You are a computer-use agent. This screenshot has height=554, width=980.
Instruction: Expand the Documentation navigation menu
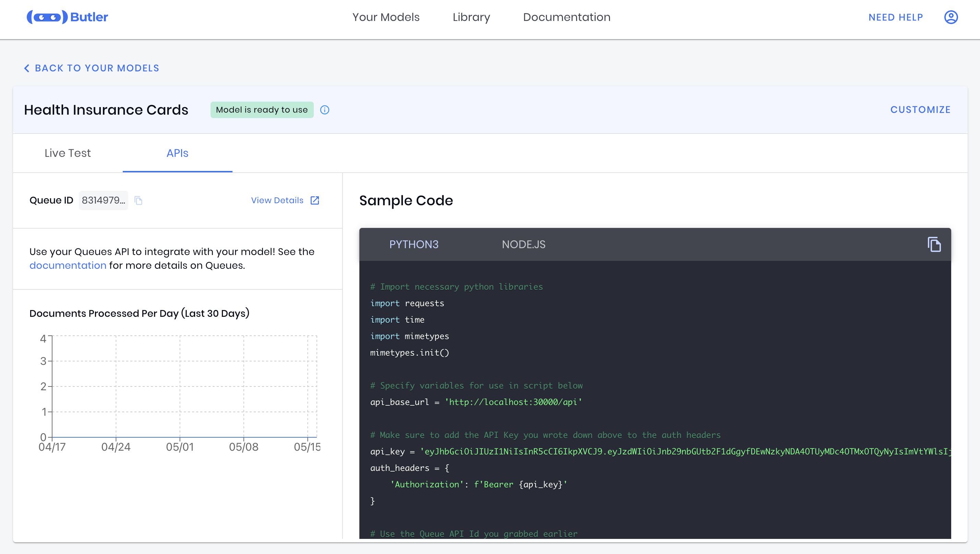click(567, 18)
